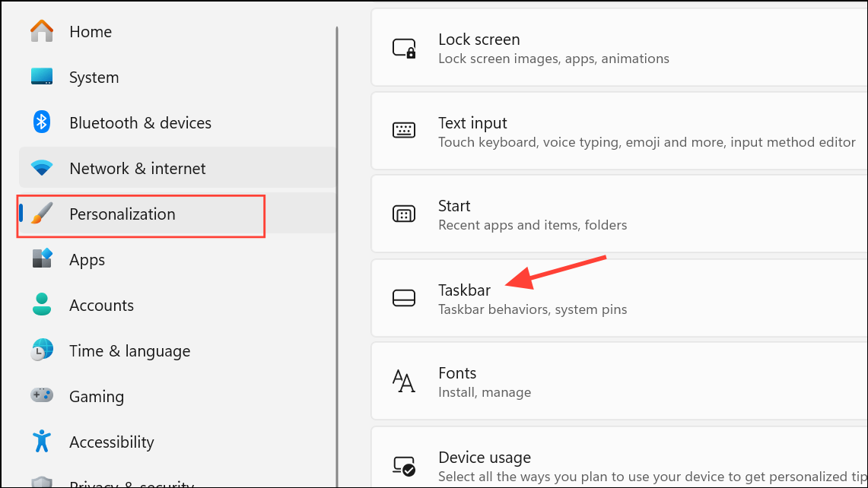The width and height of the screenshot is (868, 488).
Task: Open Lock screen images and animations settings
Action: coord(533,47)
